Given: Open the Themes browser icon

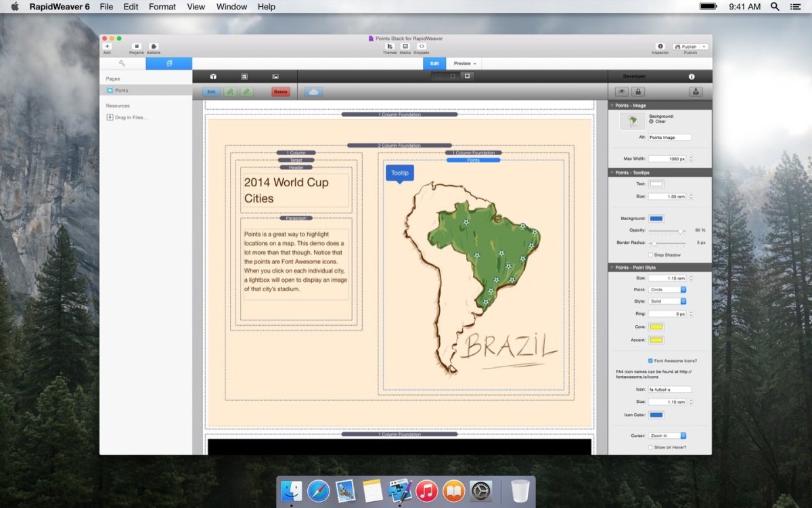Looking at the screenshot, I should tap(390, 47).
